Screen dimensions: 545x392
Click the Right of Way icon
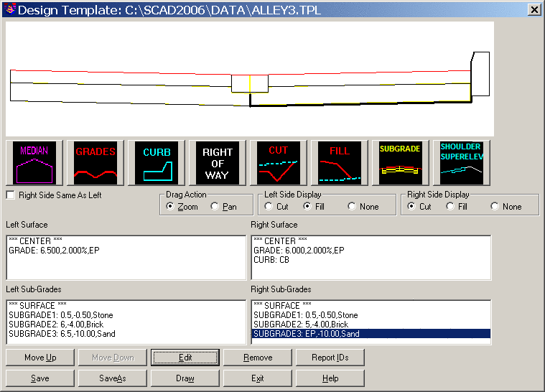[x=218, y=163]
